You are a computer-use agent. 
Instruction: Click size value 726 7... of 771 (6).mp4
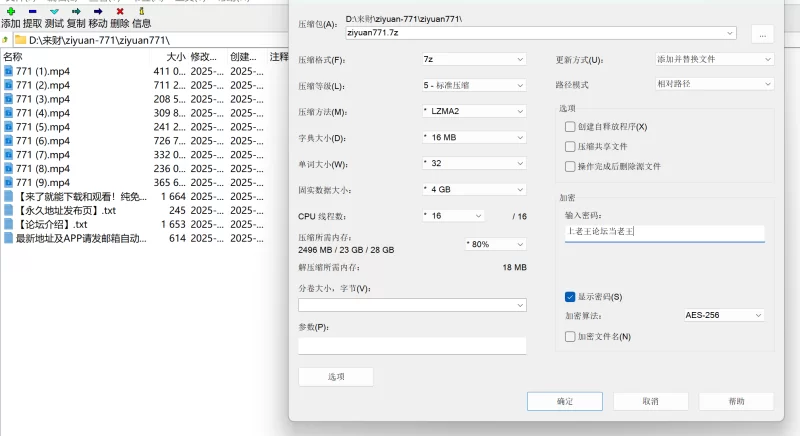click(x=169, y=141)
